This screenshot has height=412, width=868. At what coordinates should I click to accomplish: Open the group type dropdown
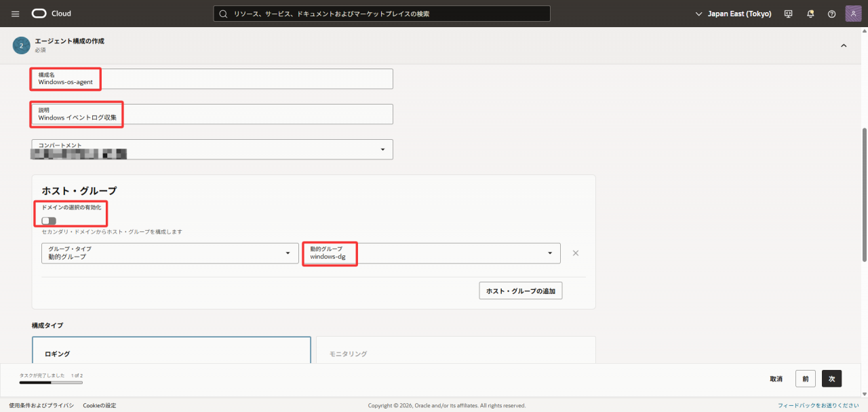170,253
